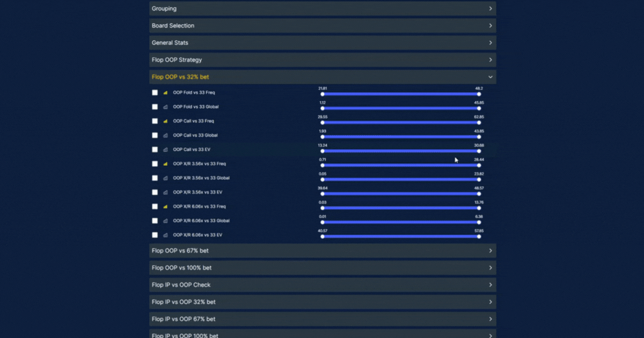Click chart icon beside OOP X/R 6.06x vs 33 Freq
The height and width of the screenshot is (338, 644).
point(165,207)
